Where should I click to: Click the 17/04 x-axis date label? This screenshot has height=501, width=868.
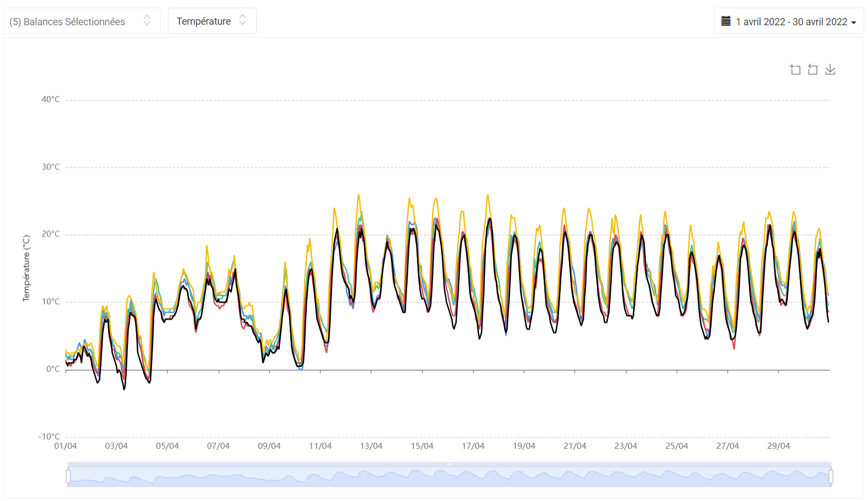click(473, 446)
